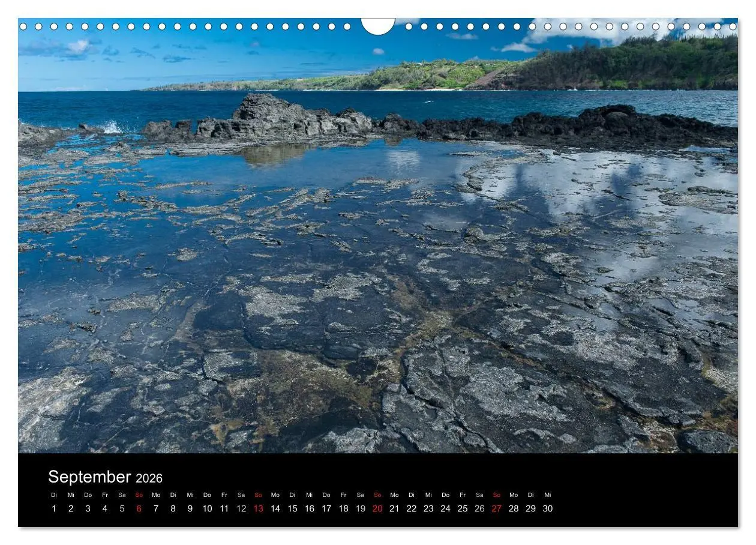
Task: Select the grey date 19
Action: point(360,508)
